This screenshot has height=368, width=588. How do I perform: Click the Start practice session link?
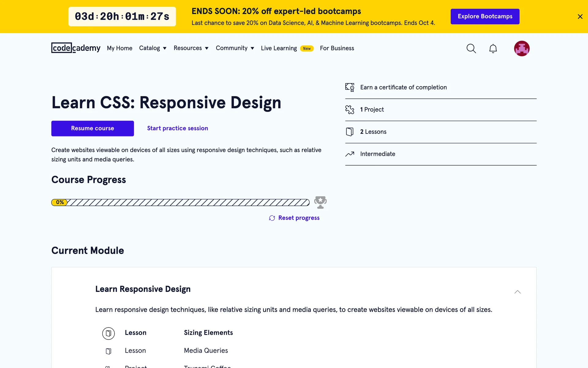[177, 128]
